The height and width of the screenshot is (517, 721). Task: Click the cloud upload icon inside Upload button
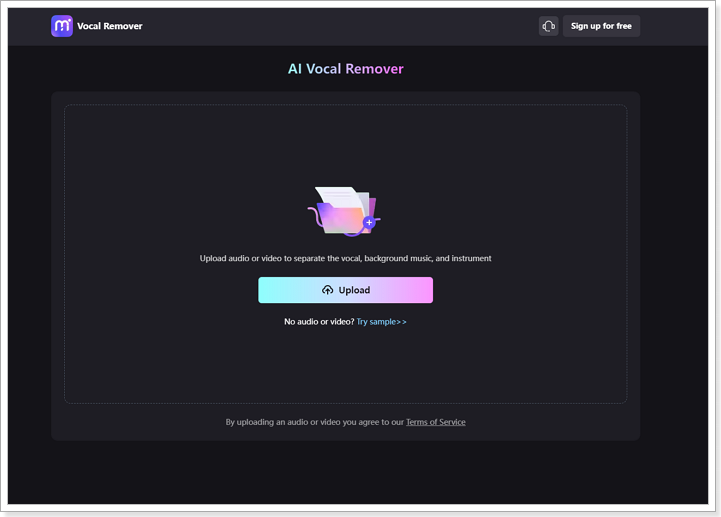(x=327, y=290)
